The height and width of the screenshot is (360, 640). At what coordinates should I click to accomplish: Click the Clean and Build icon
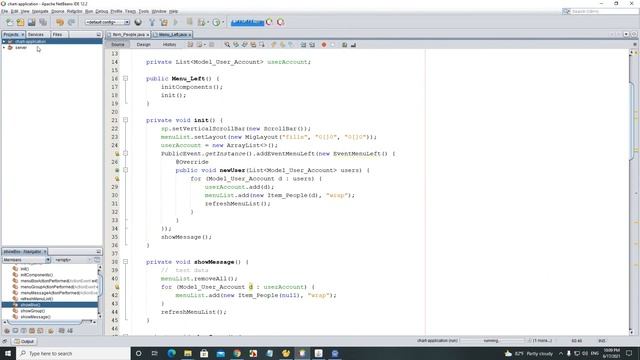click(x=164, y=22)
